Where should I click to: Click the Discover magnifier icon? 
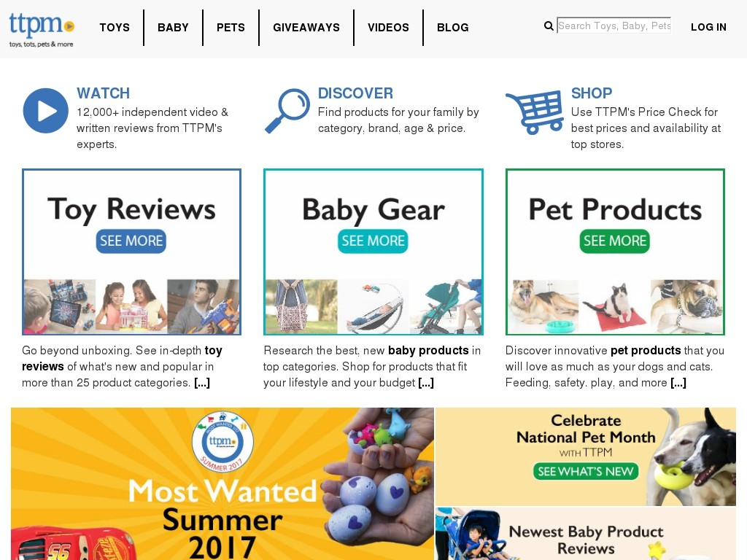pos(287,111)
